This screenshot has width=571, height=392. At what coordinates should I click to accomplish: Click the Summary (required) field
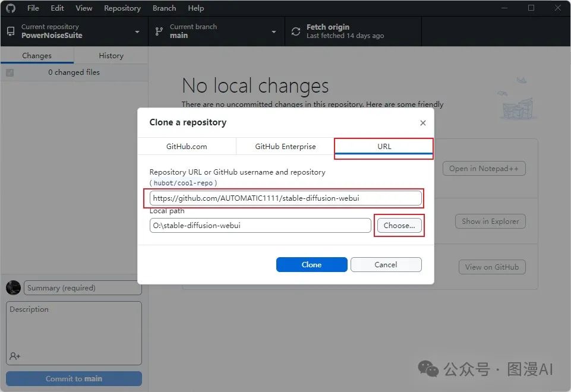coord(83,288)
